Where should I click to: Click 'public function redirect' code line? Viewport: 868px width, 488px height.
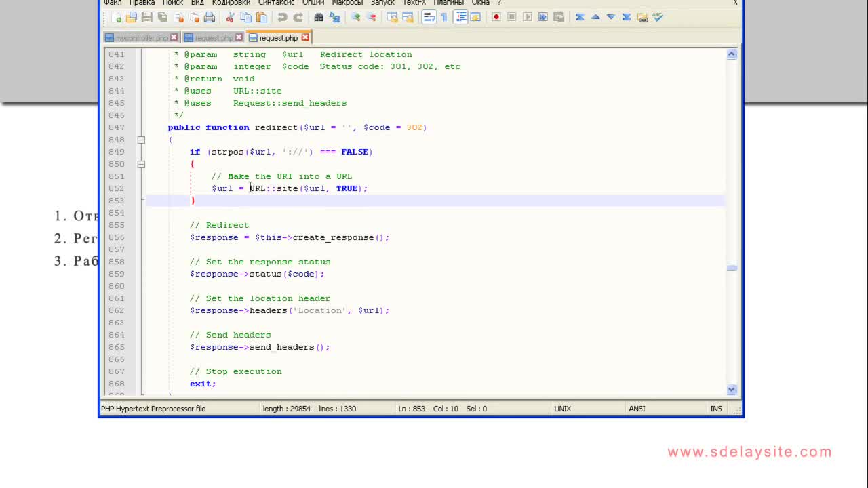point(297,127)
